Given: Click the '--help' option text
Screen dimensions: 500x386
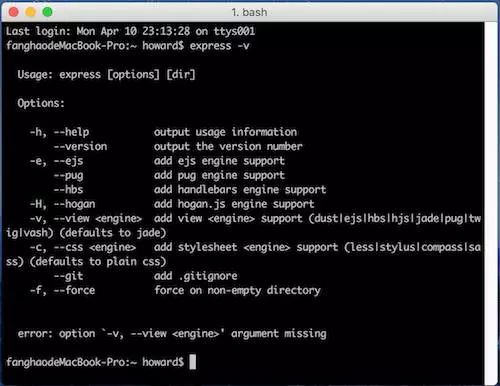Looking at the screenshot, I should click(x=71, y=132).
